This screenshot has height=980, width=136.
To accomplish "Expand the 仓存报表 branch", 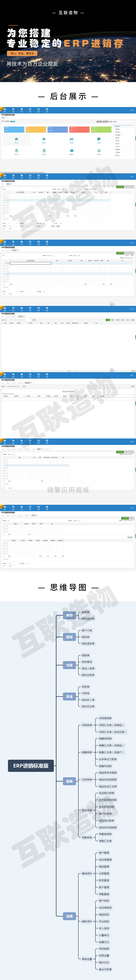I will pos(87,780).
